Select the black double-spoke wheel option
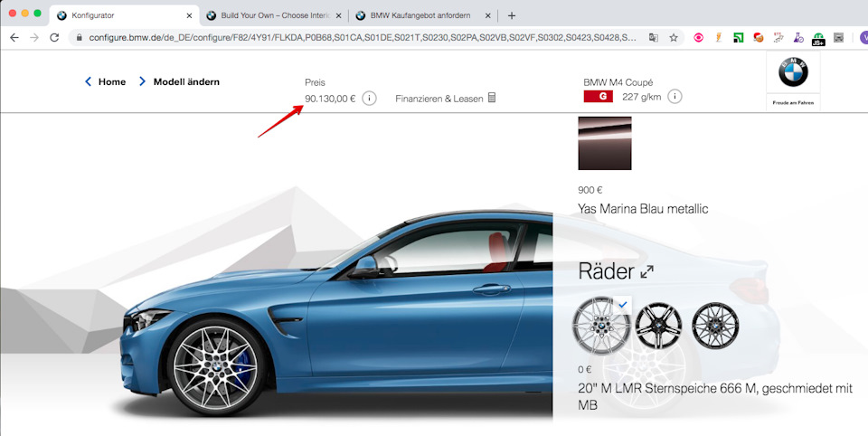 tap(658, 326)
